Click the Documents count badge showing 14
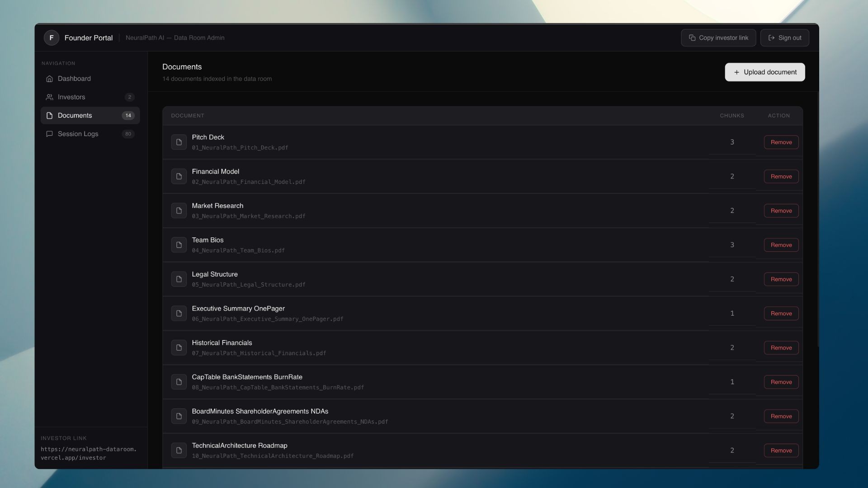The height and width of the screenshot is (488, 868). click(x=128, y=116)
